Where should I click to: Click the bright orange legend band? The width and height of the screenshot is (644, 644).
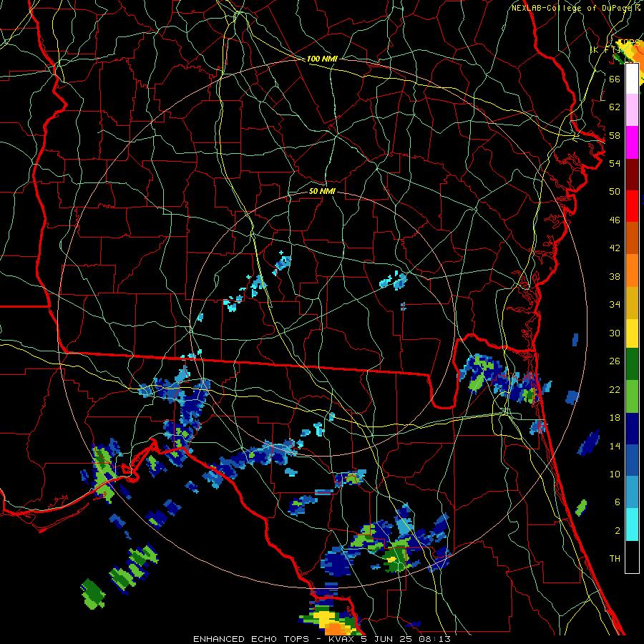pyautogui.click(x=632, y=270)
